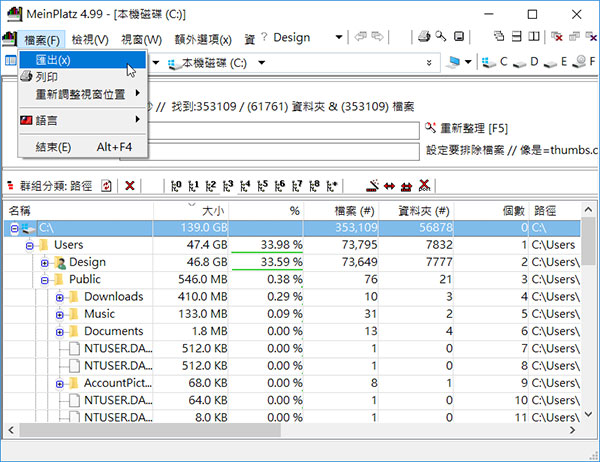Open the 視窗(W) menu
This screenshot has height=462, width=600.
(x=142, y=39)
